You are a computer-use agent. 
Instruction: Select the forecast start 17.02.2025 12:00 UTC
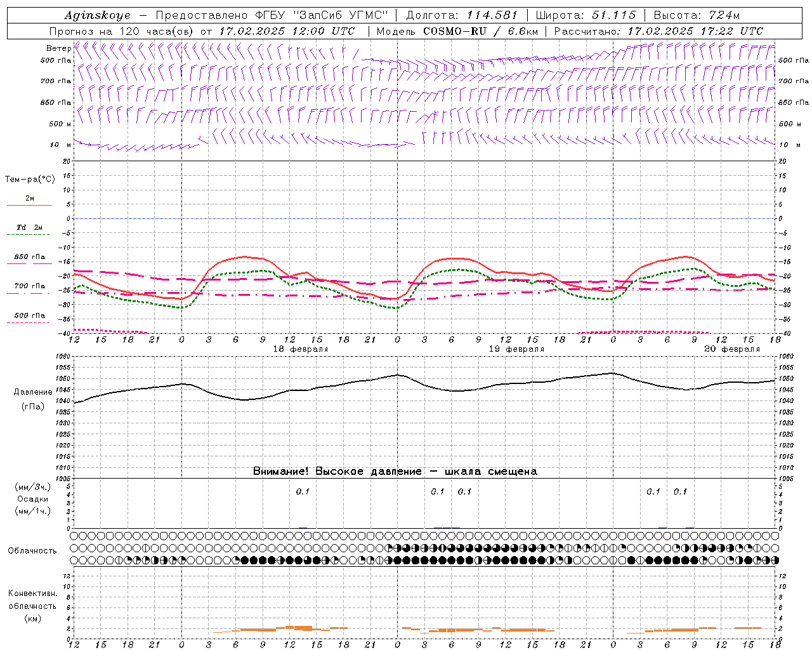pyautogui.click(x=287, y=31)
